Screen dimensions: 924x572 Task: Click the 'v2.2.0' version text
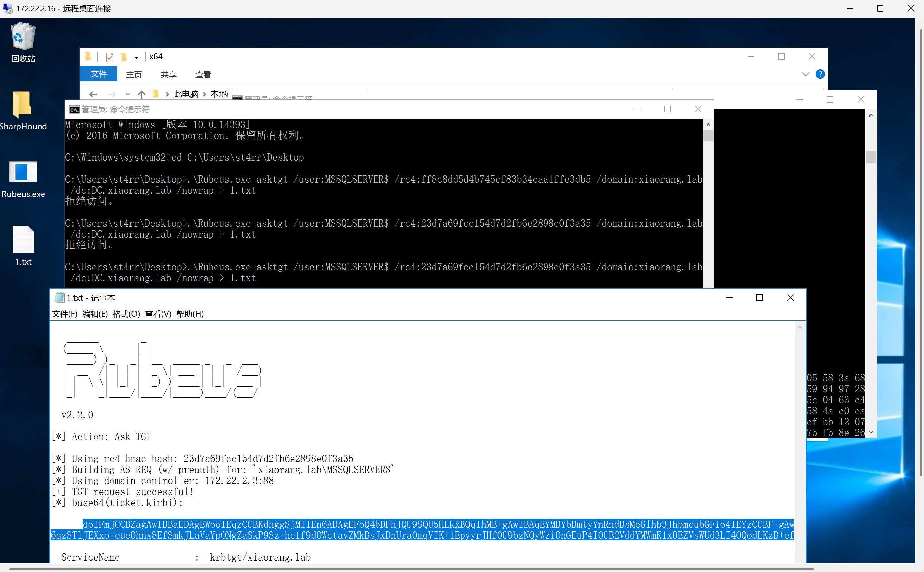(x=77, y=415)
